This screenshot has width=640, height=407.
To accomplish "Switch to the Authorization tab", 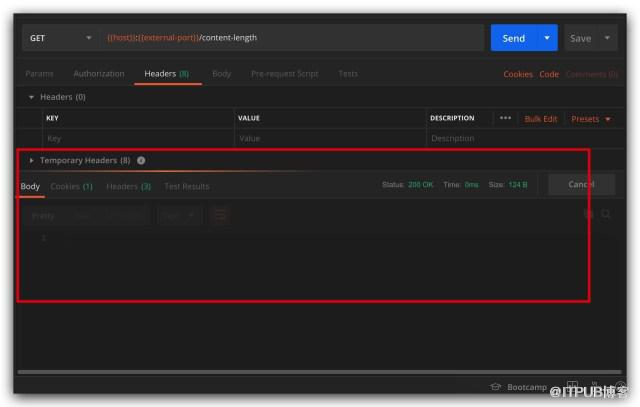I will tap(99, 74).
